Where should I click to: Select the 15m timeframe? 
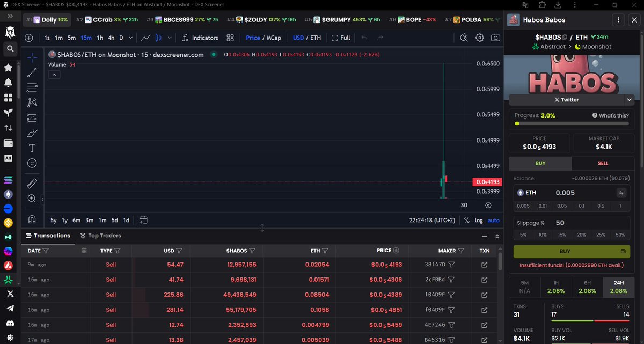[86, 38]
